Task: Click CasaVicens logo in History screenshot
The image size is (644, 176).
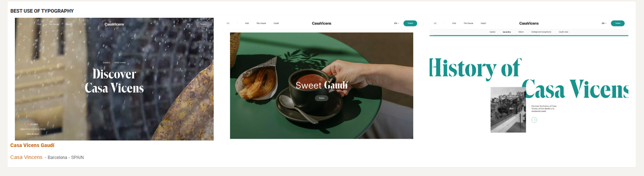Action: [x=529, y=23]
